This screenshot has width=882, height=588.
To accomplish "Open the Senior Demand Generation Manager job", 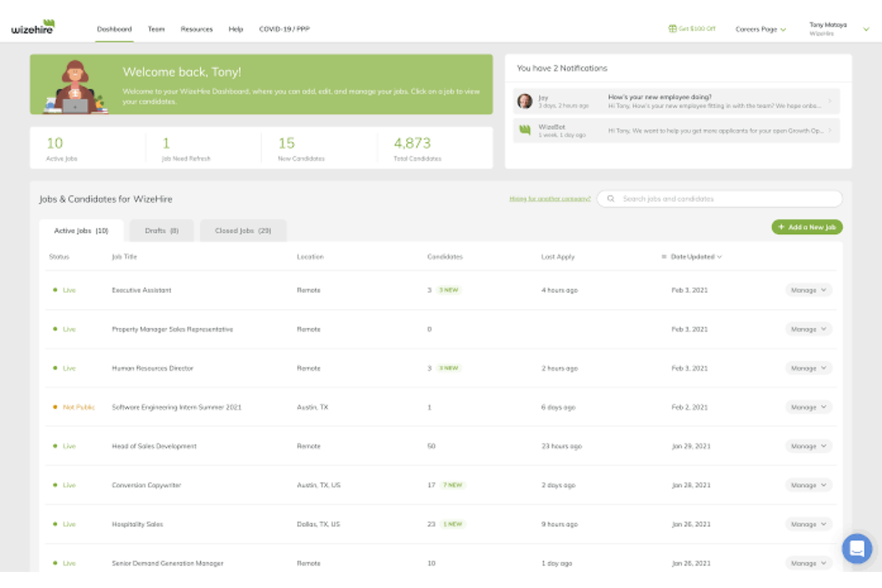I will (x=167, y=563).
